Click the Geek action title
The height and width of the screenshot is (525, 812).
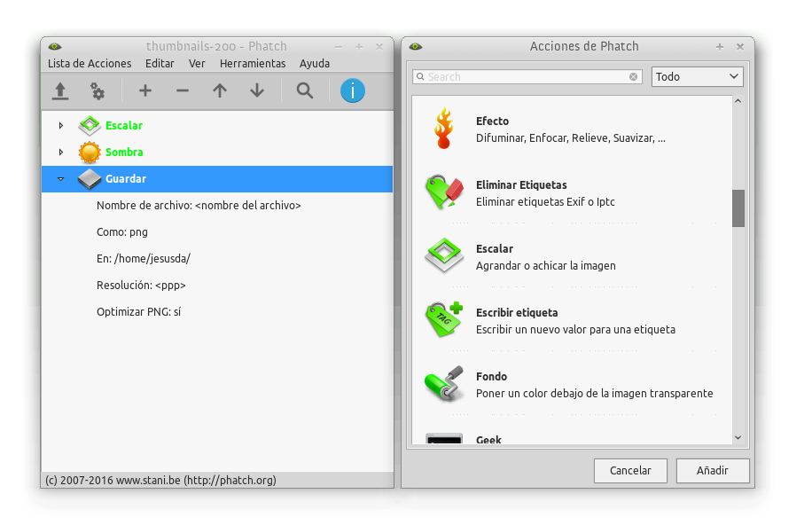click(488, 440)
